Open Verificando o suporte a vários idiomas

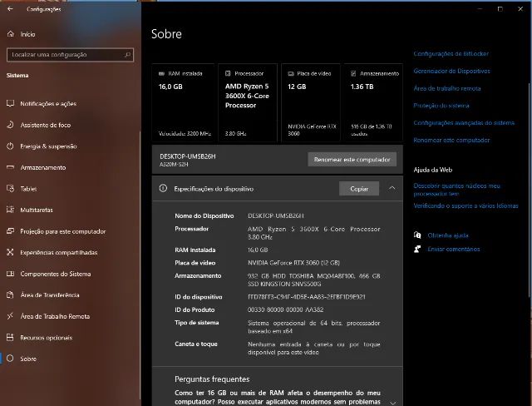point(465,205)
